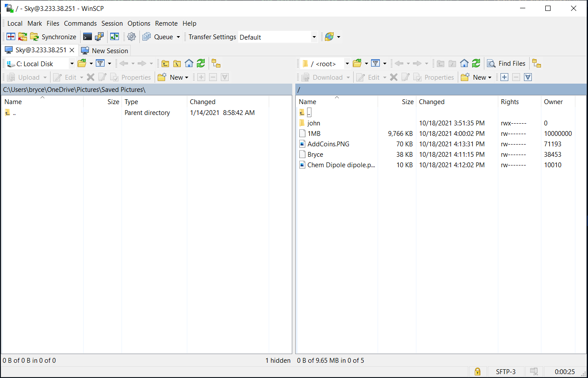The width and height of the screenshot is (588, 378).
Task: Toggle the remote directory tree icon
Action: 537,64
